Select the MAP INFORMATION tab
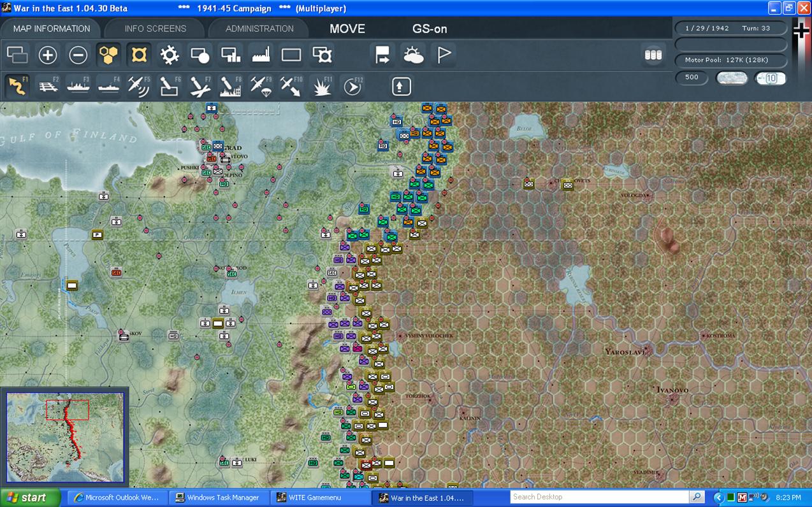The width and height of the screenshot is (812, 507). pos(52,29)
